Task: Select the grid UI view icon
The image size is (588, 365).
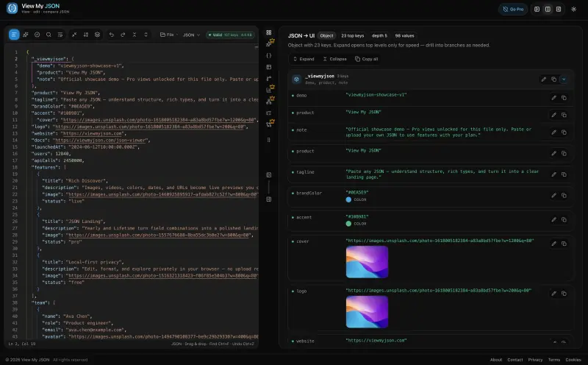Action: pos(269,32)
